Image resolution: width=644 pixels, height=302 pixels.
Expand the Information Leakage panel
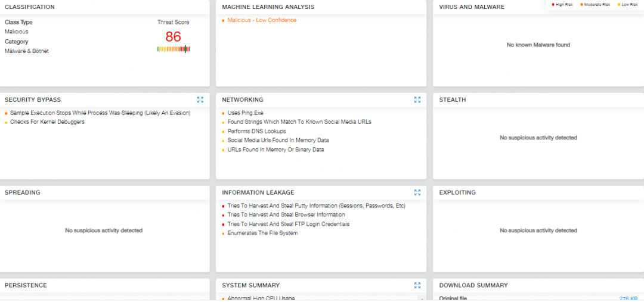[417, 193]
